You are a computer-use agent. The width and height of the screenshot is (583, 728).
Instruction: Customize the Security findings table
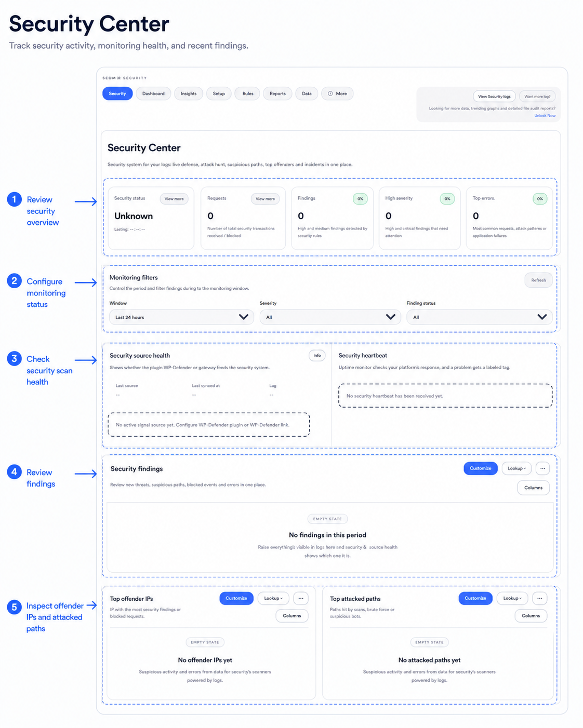coord(481,468)
